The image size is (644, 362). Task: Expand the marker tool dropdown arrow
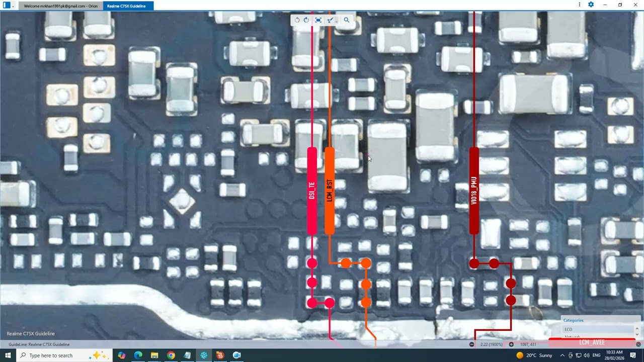tap(336, 21)
